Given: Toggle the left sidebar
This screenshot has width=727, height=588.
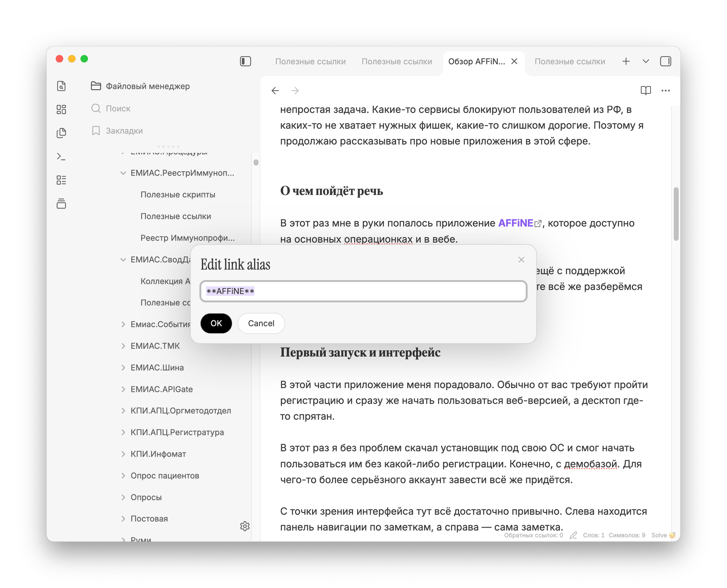Looking at the screenshot, I should [x=245, y=61].
